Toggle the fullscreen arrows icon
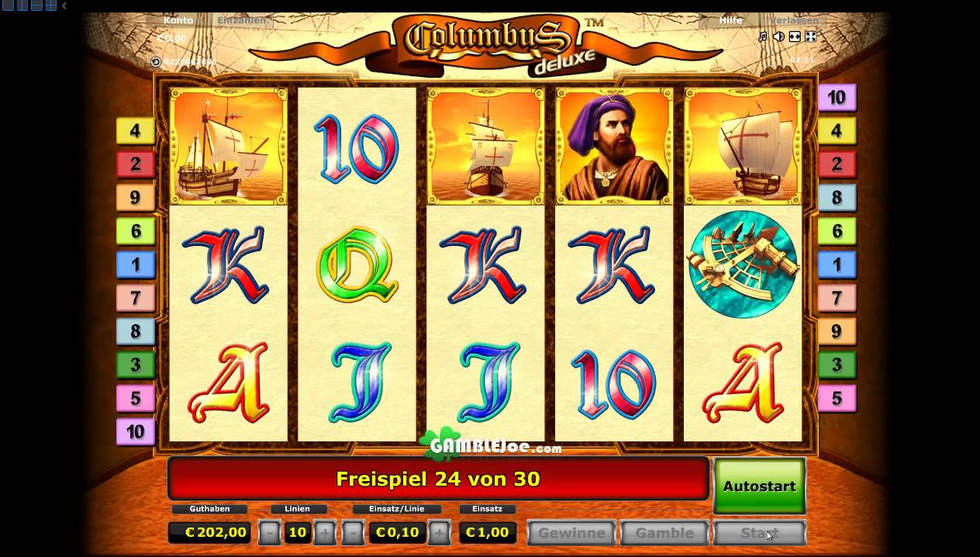 810,36
